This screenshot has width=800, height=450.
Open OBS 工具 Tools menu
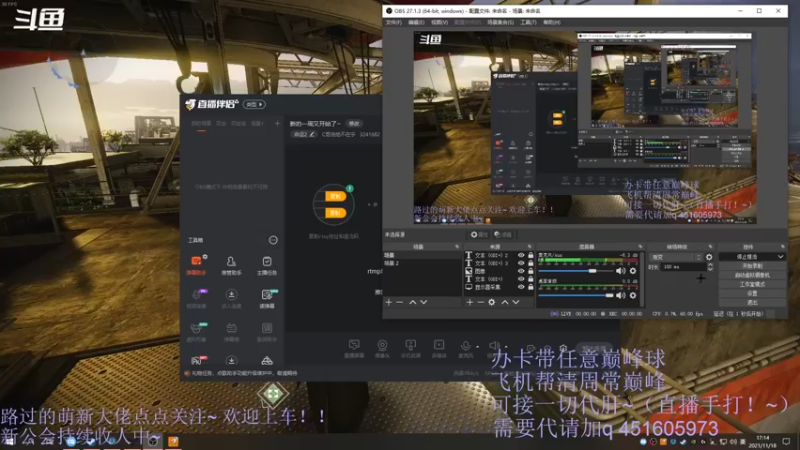[x=528, y=22]
